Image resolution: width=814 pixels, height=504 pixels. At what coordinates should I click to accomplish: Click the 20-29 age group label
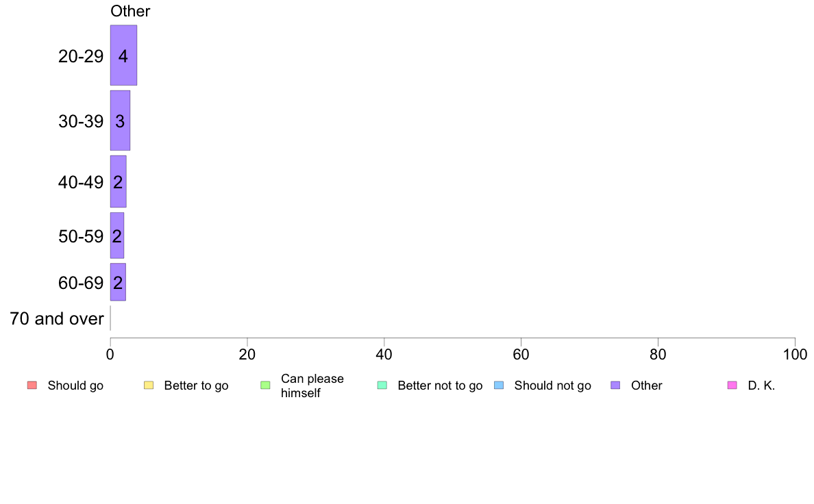pyautogui.click(x=81, y=56)
